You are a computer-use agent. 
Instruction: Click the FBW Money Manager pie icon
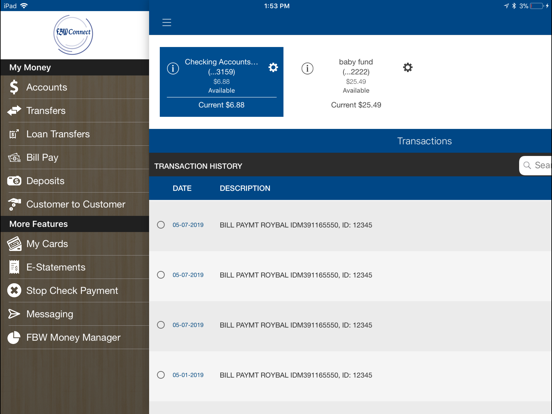pos(14,337)
